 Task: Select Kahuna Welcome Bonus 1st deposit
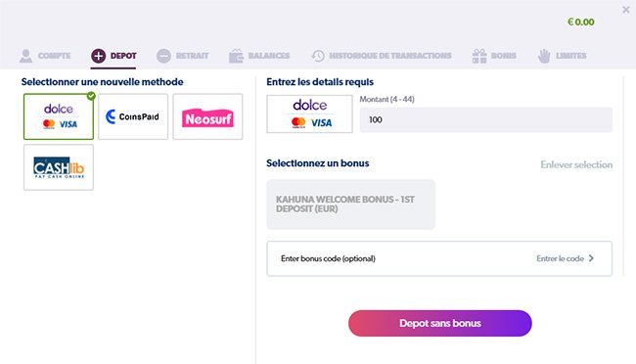(350, 205)
